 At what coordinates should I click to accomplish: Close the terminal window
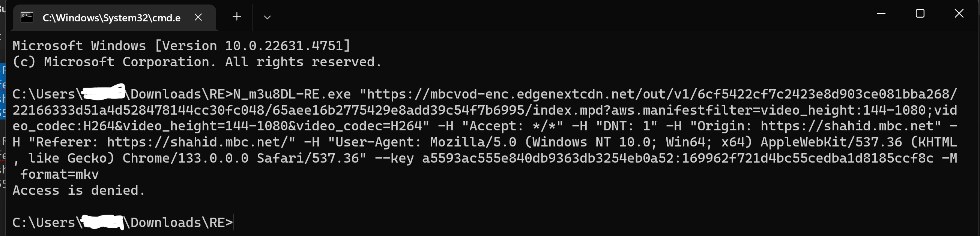(x=959, y=14)
